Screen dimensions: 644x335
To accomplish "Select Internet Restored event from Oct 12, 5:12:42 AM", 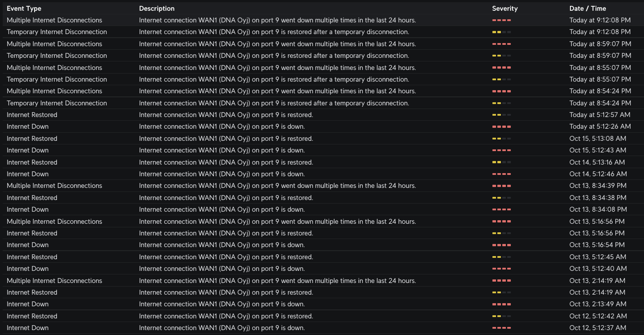I will click(32, 316).
